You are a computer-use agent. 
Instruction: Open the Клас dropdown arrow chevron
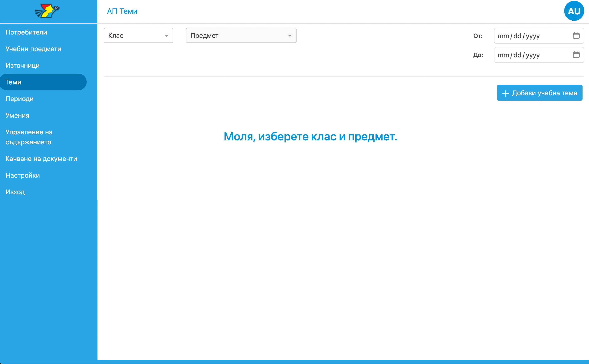[x=167, y=35]
